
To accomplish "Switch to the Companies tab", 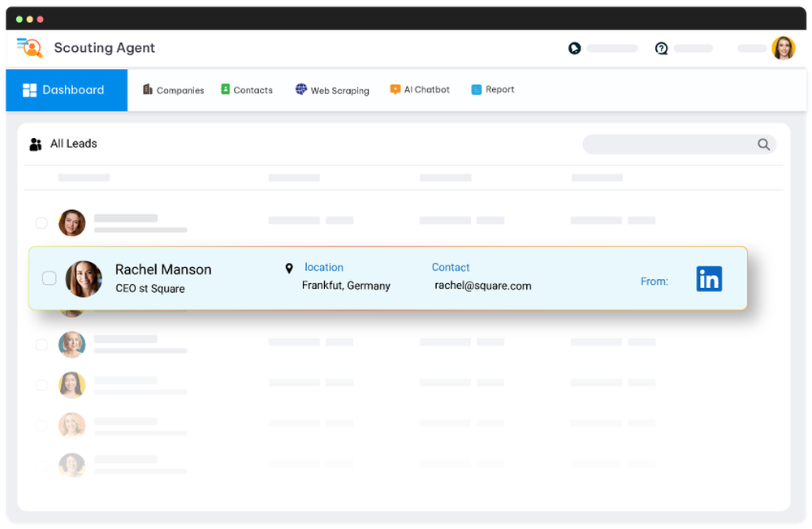I will point(174,90).
